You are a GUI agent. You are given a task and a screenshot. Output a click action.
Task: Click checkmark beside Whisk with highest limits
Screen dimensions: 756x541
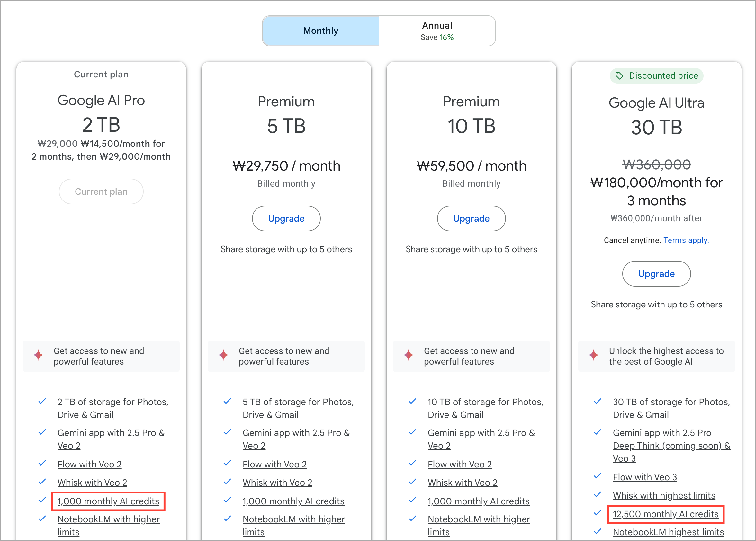coord(597,494)
